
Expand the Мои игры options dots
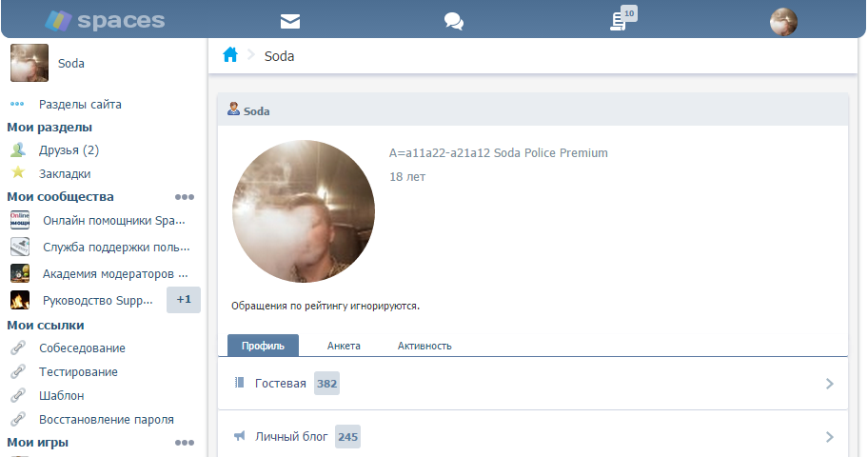[x=185, y=443]
